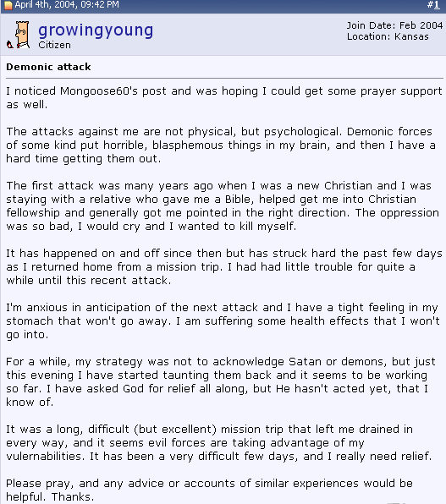Click the paragraph starting 'It was a long, difficult'
Image resolution: width=446 pixels, height=504 pixels.
pos(219,442)
